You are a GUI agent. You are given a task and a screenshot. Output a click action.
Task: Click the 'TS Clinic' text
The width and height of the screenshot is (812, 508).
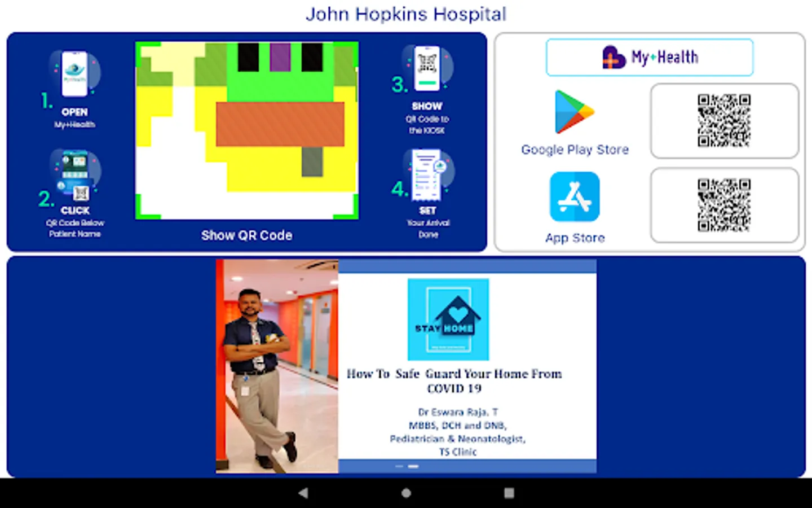[x=458, y=452]
